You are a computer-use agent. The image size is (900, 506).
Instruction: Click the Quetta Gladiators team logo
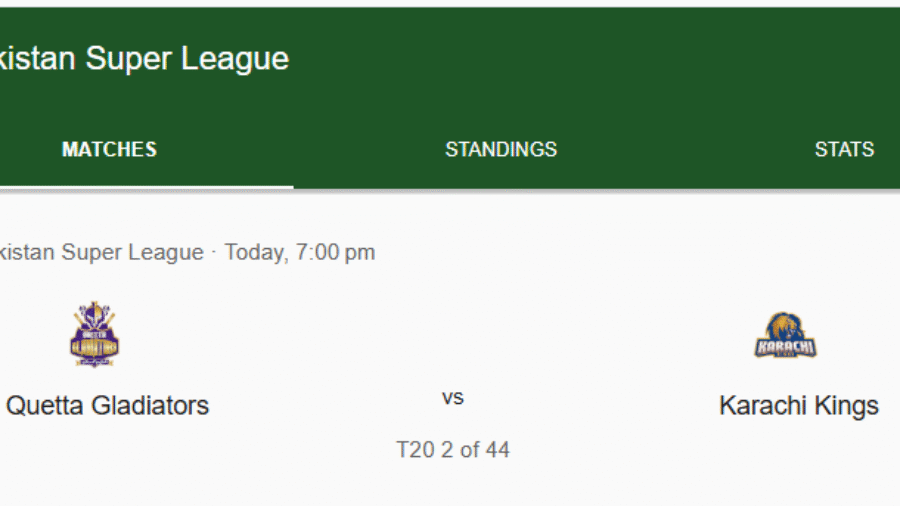click(94, 334)
